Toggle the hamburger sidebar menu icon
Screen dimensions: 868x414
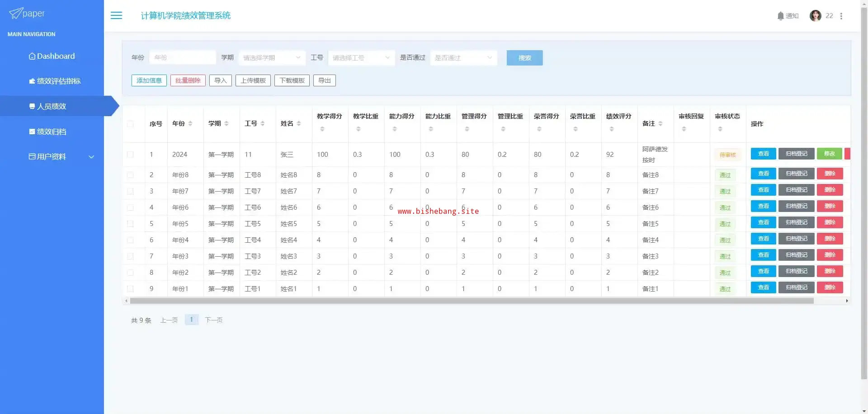(116, 15)
